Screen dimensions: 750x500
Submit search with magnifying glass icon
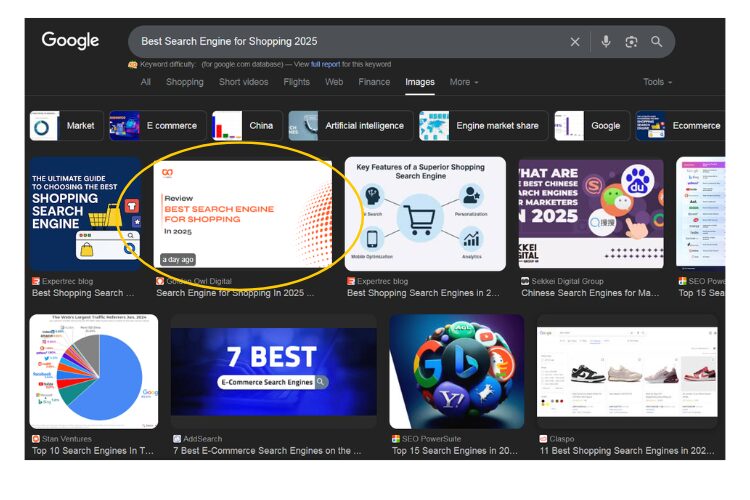(657, 42)
